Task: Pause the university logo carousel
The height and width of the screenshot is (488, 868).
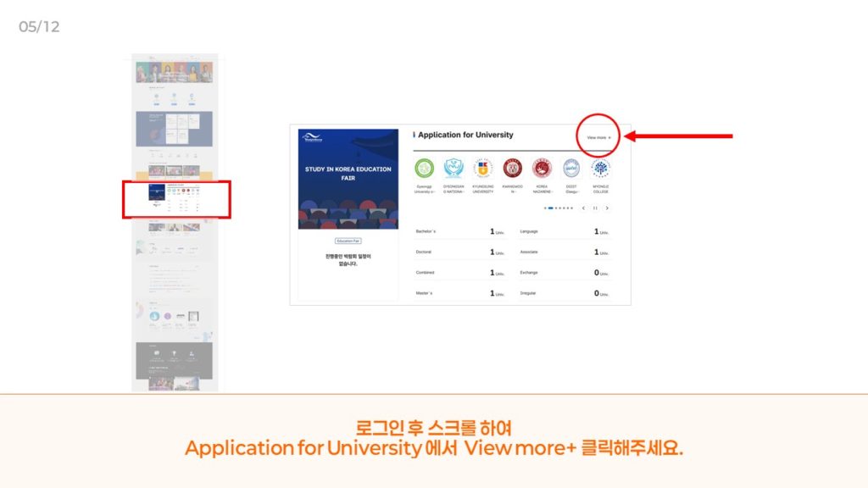Action: (595, 208)
